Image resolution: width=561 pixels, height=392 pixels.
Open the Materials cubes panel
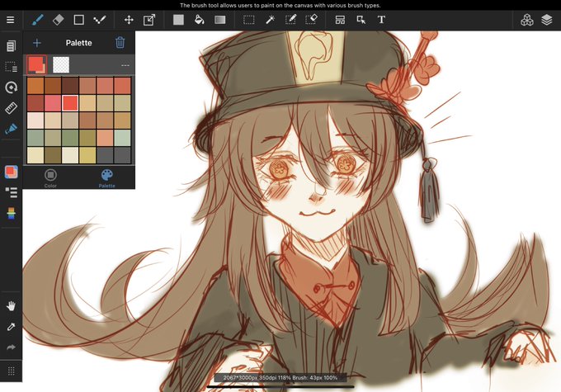tap(526, 20)
